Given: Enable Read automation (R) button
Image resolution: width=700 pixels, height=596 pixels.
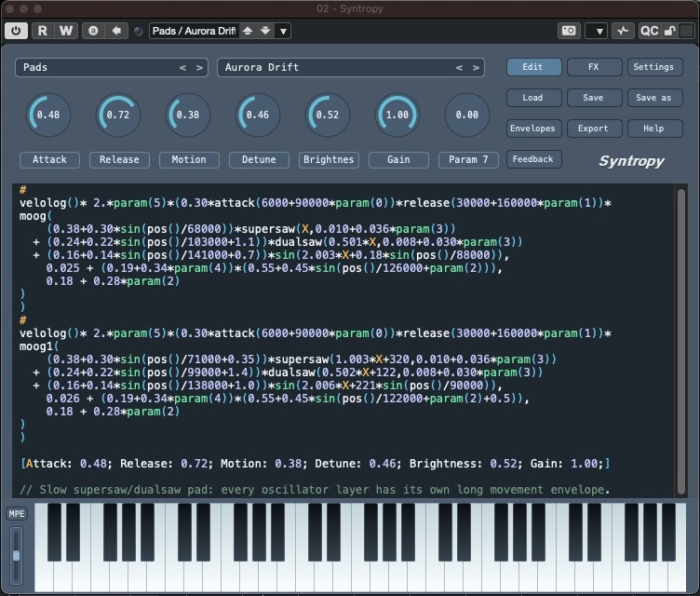Looking at the screenshot, I should click(x=43, y=31).
